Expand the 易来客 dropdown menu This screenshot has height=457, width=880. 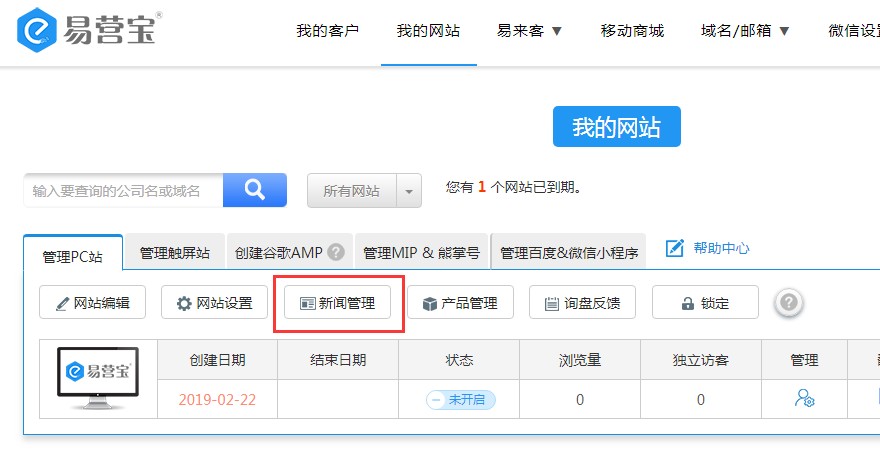529,31
